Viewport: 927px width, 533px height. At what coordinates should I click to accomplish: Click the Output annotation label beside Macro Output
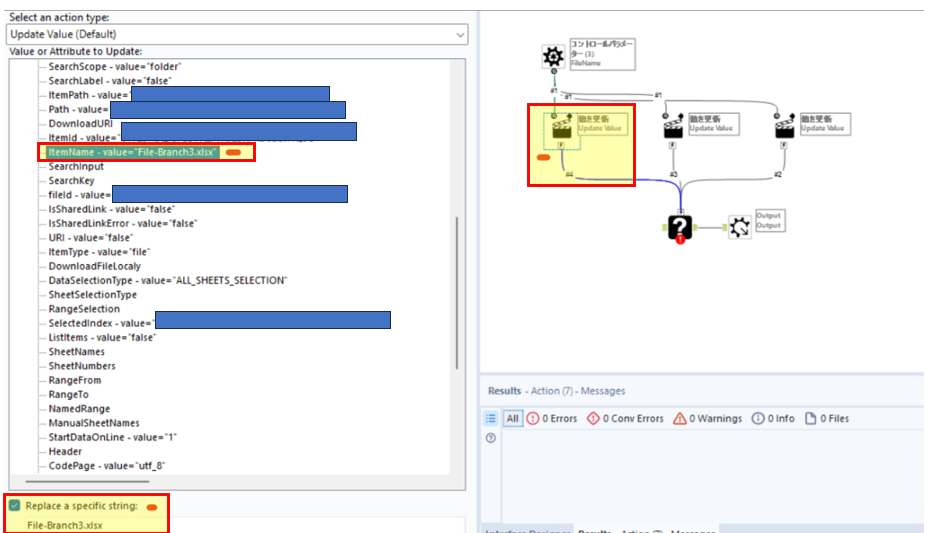click(x=769, y=220)
